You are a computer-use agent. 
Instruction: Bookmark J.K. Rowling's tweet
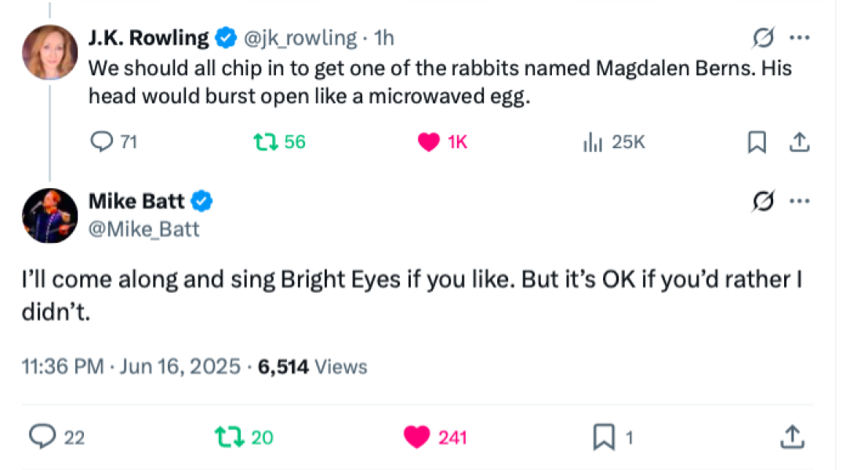tap(757, 142)
